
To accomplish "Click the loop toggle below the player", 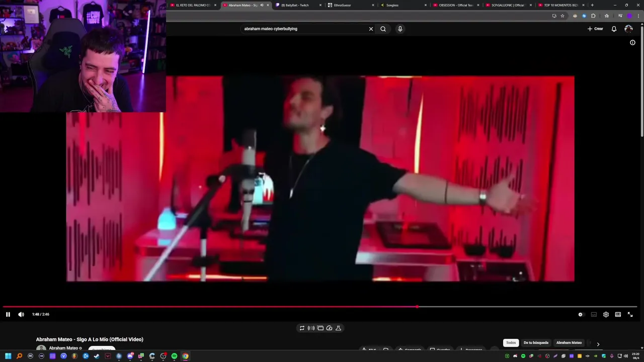I will pyautogui.click(x=302, y=328).
